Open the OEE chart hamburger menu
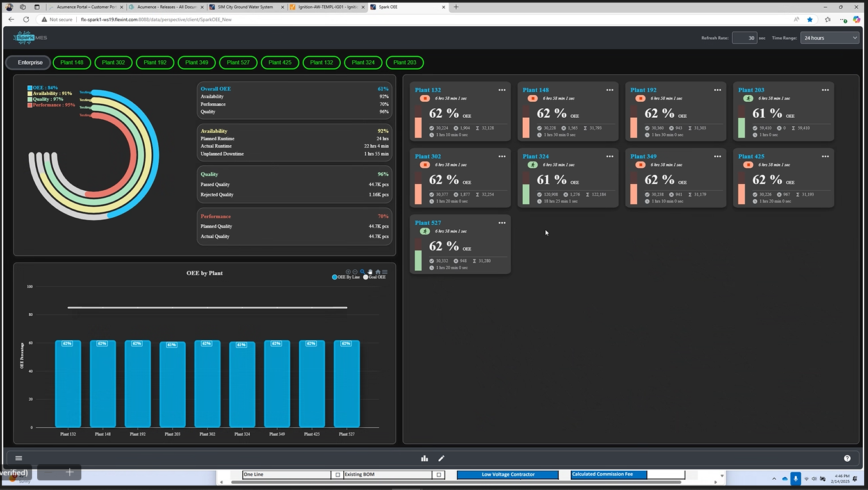This screenshot has height=490, width=868. tap(384, 272)
